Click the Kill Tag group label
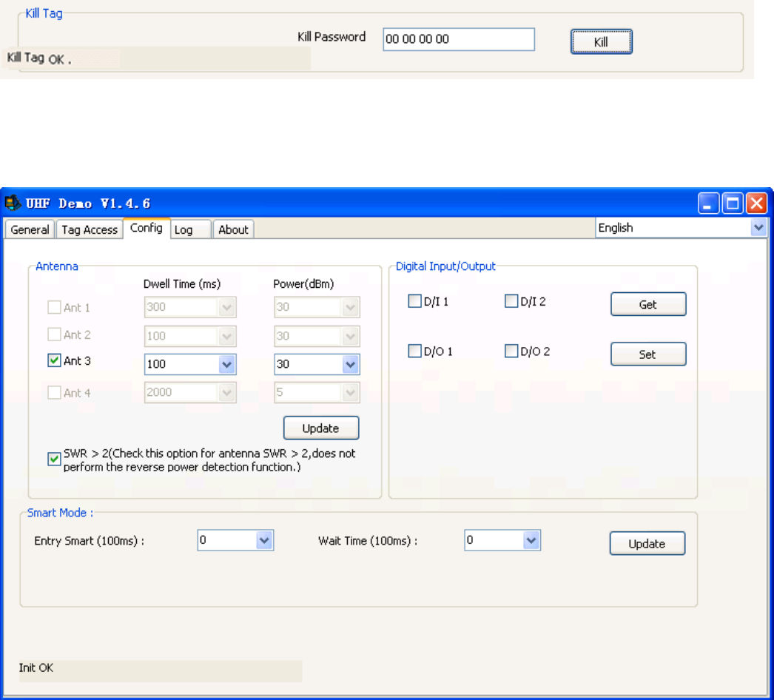The image size is (774, 700). coord(44,13)
